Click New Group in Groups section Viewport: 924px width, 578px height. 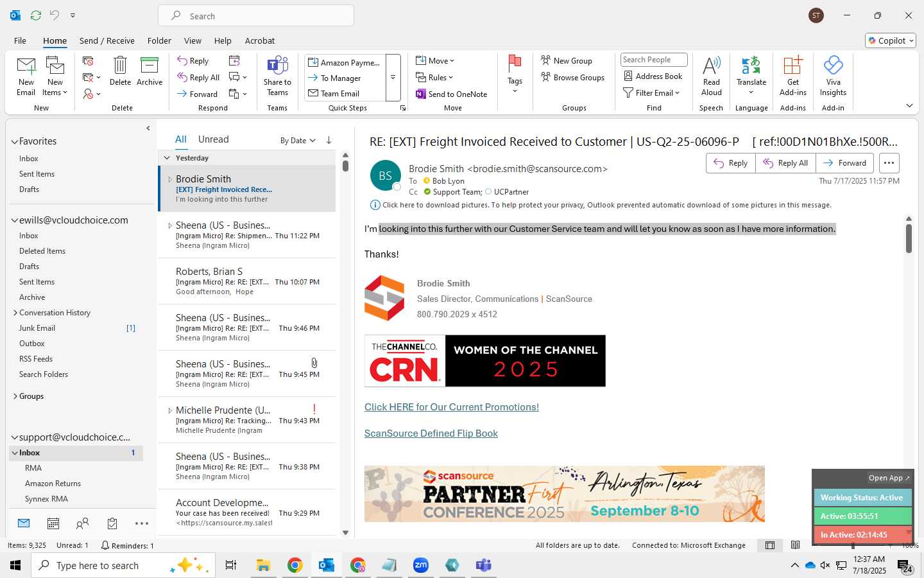point(567,60)
